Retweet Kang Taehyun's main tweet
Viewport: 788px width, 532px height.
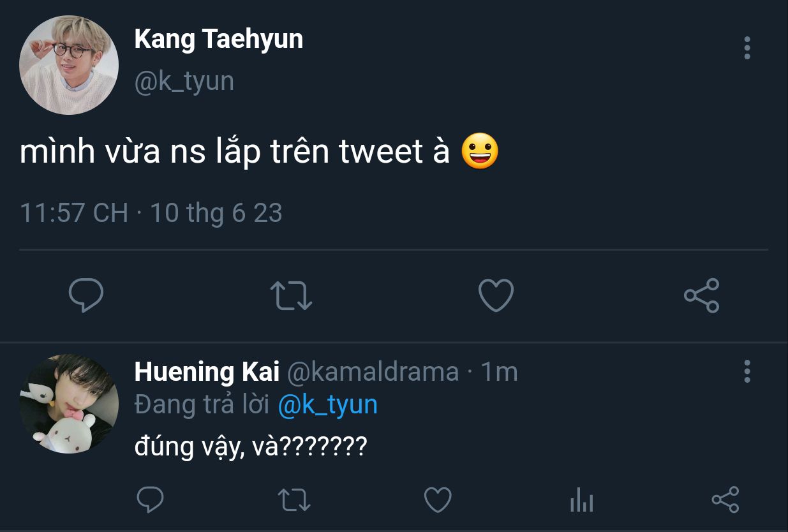click(x=291, y=296)
